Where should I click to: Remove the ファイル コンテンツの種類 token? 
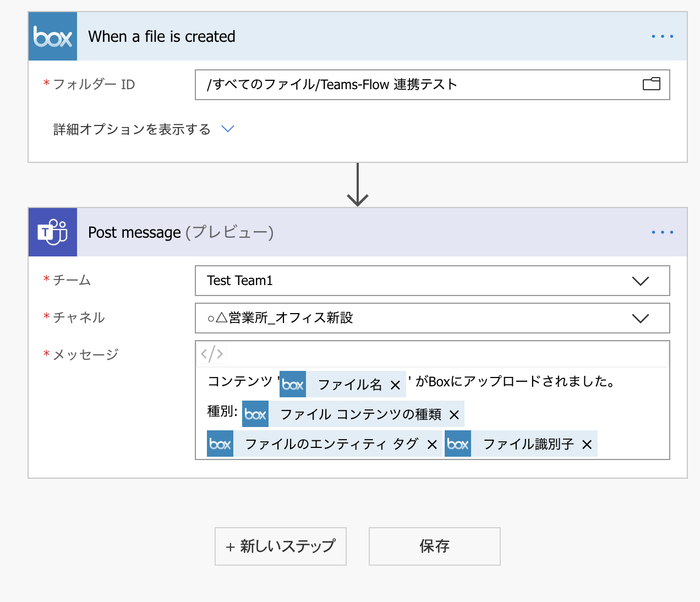pyautogui.click(x=454, y=414)
